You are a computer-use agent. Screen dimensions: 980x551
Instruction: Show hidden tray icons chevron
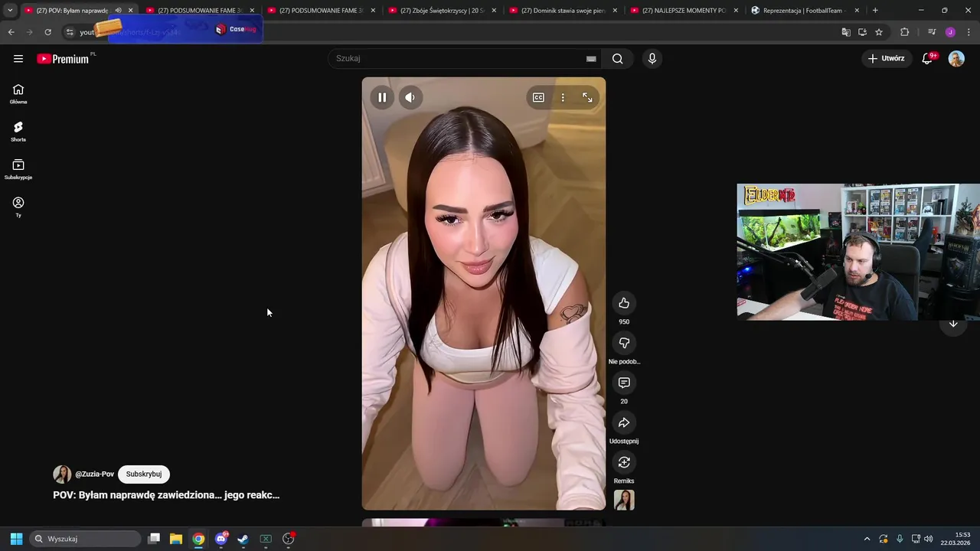click(867, 539)
